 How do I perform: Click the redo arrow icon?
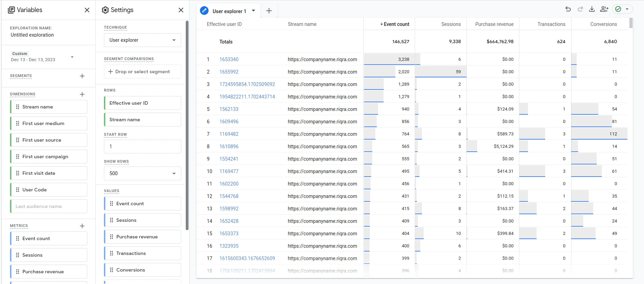coord(580,9)
